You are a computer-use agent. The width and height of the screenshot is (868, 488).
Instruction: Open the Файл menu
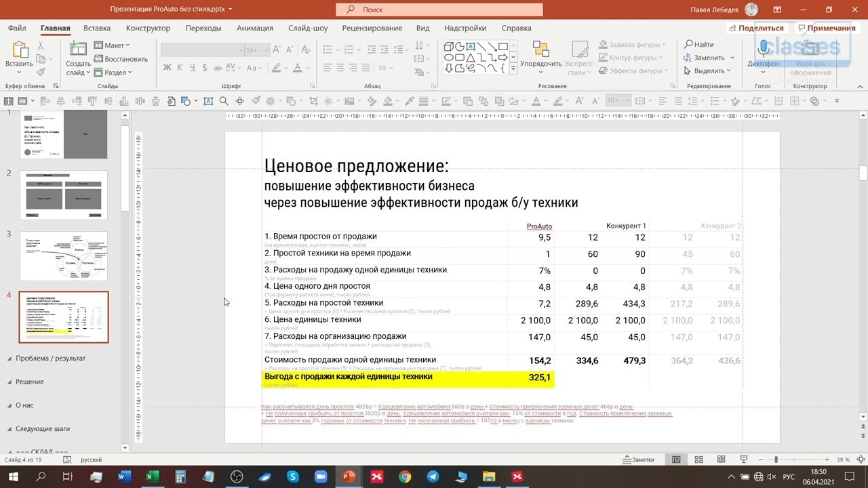point(18,28)
